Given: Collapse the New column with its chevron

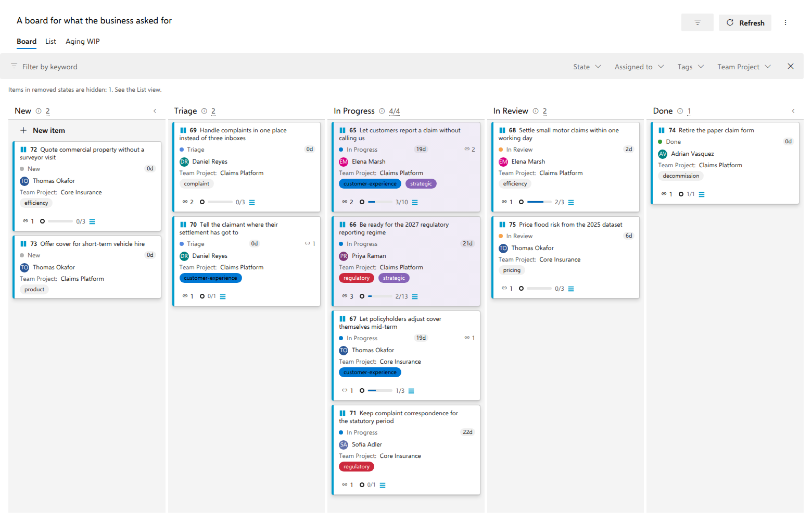Looking at the screenshot, I should [155, 111].
